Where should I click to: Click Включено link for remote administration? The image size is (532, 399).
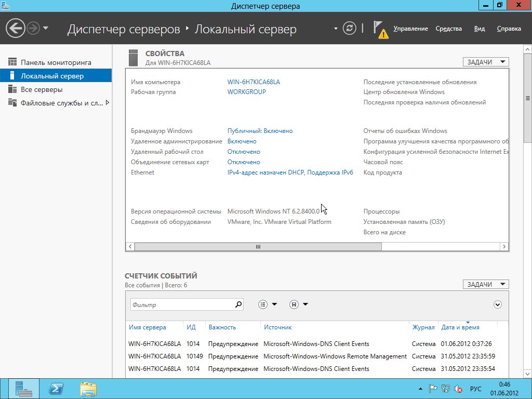point(242,141)
